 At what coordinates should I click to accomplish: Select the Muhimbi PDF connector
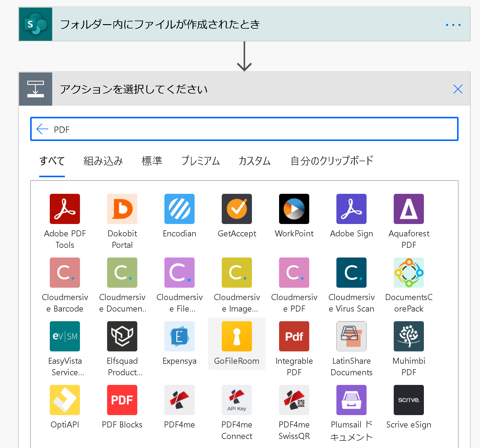pos(409,336)
